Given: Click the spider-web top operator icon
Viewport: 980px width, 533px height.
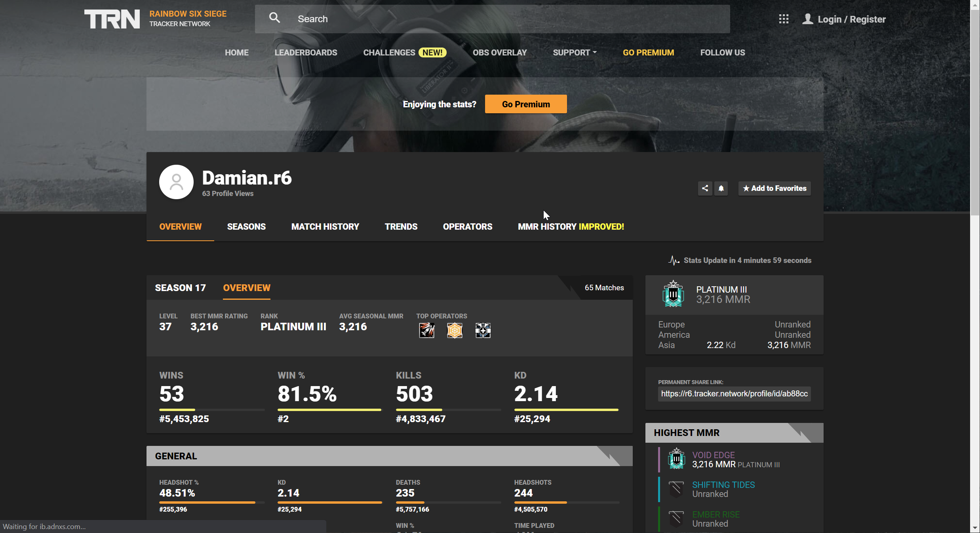Looking at the screenshot, I should pyautogui.click(x=455, y=330).
